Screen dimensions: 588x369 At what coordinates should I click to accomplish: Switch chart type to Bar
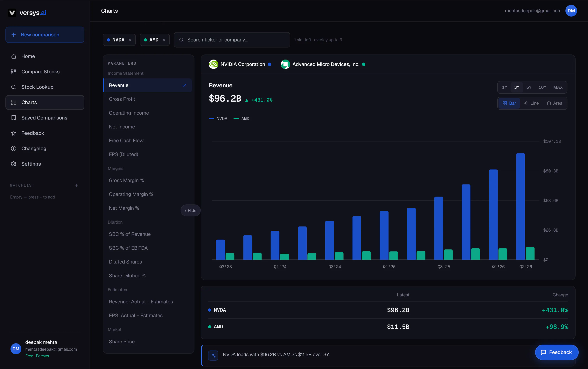pyautogui.click(x=509, y=104)
